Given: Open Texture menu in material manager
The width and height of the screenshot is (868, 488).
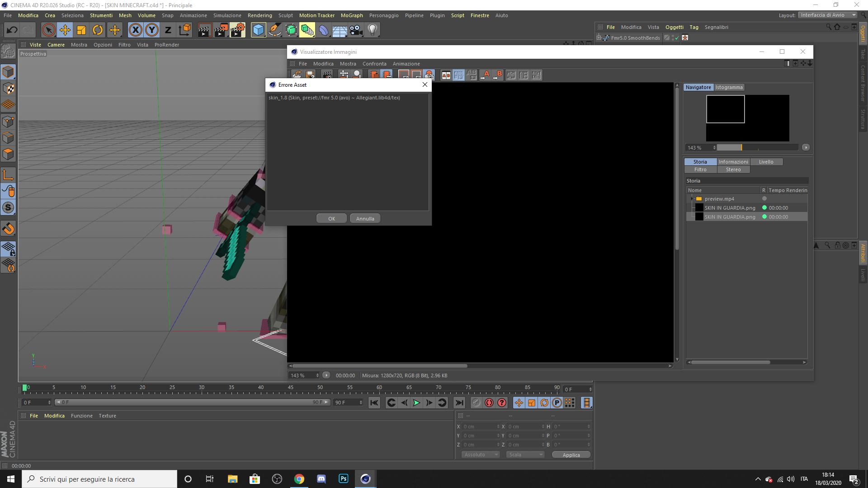Looking at the screenshot, I should click(x=108, y=416).
